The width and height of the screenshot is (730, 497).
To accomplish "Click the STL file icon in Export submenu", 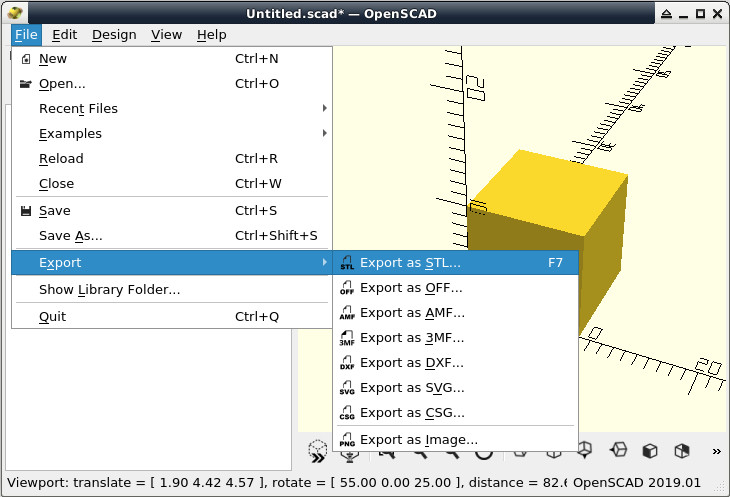I will pyautogui.click(x=347, y=262).
